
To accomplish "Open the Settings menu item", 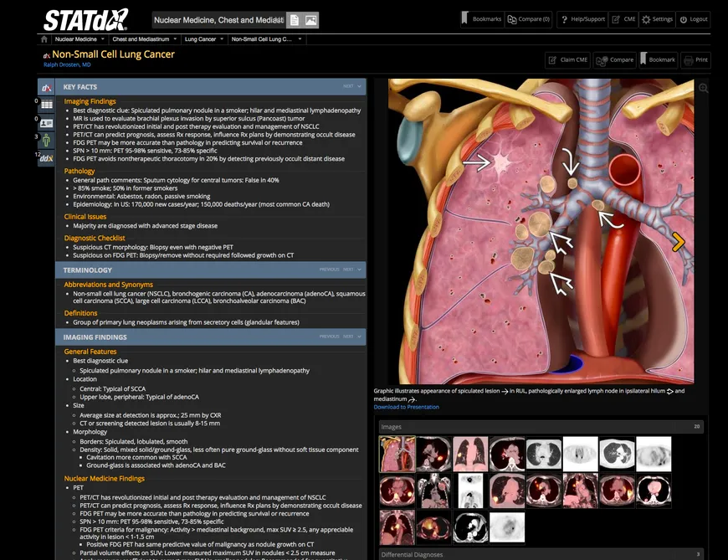I will pyautogui.click(x=657, y=19).
